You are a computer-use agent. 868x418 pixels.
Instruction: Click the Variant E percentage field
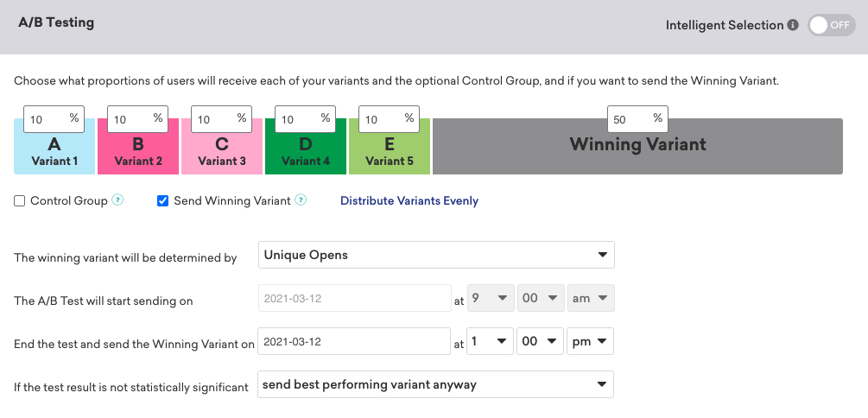tap(389, 119)
